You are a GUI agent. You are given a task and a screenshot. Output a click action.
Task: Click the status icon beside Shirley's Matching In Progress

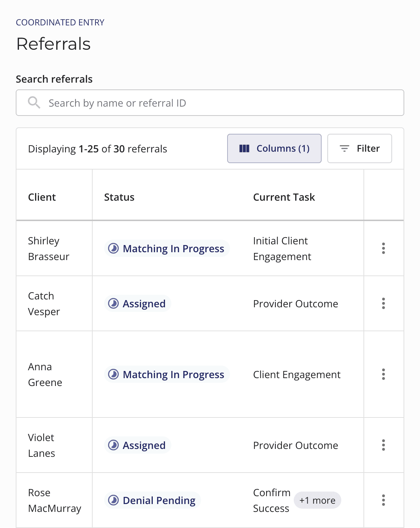[x=113, y=248]
